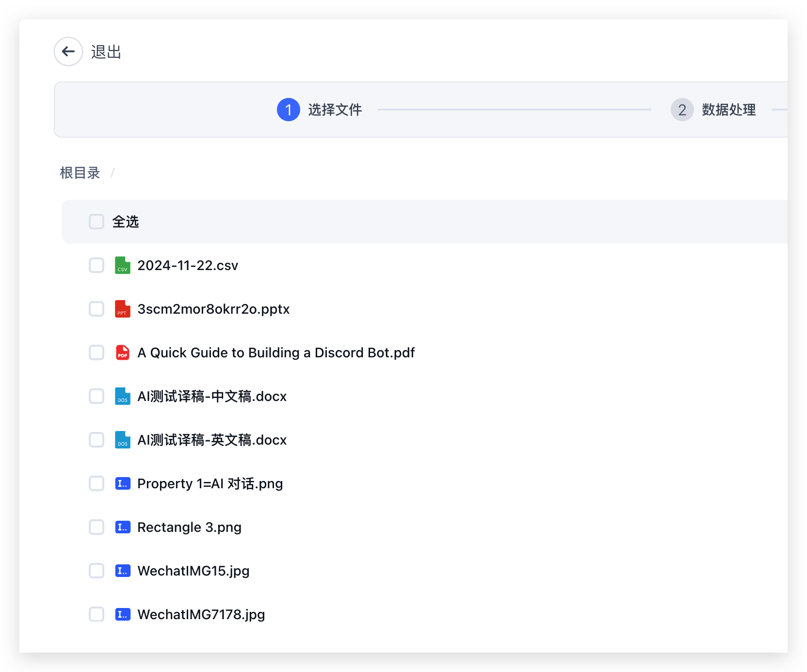The image size is (807, 672).
Task: Click the back arrow exit icon
Action: tap(68, 51)
